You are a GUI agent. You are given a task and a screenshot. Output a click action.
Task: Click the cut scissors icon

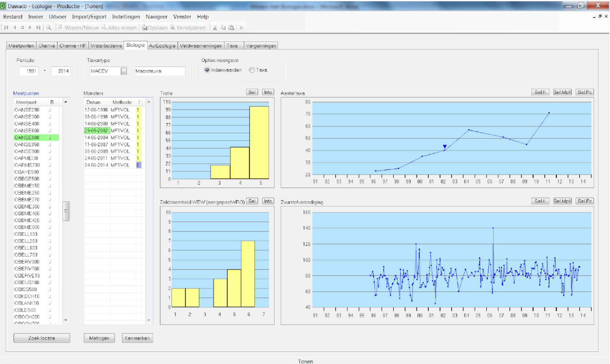tap(215, 28)
